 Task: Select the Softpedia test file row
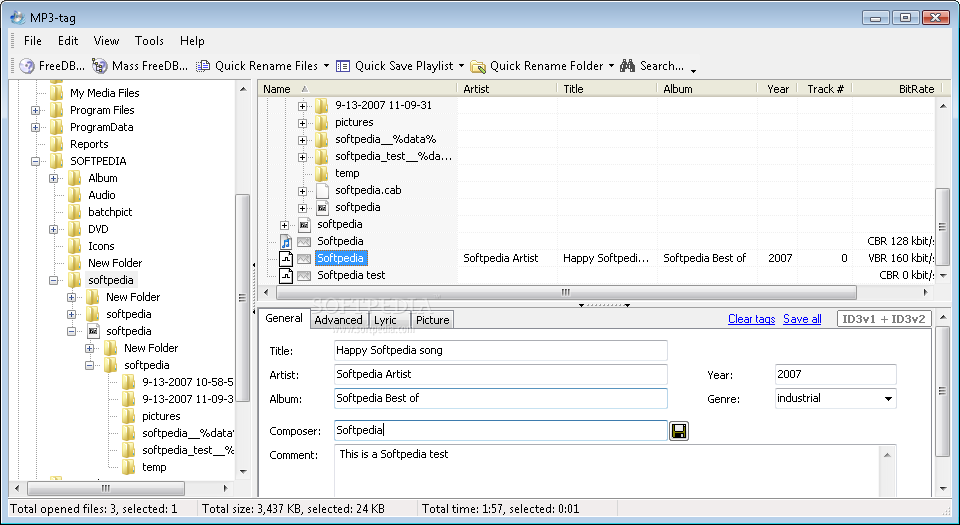(351, 275)
